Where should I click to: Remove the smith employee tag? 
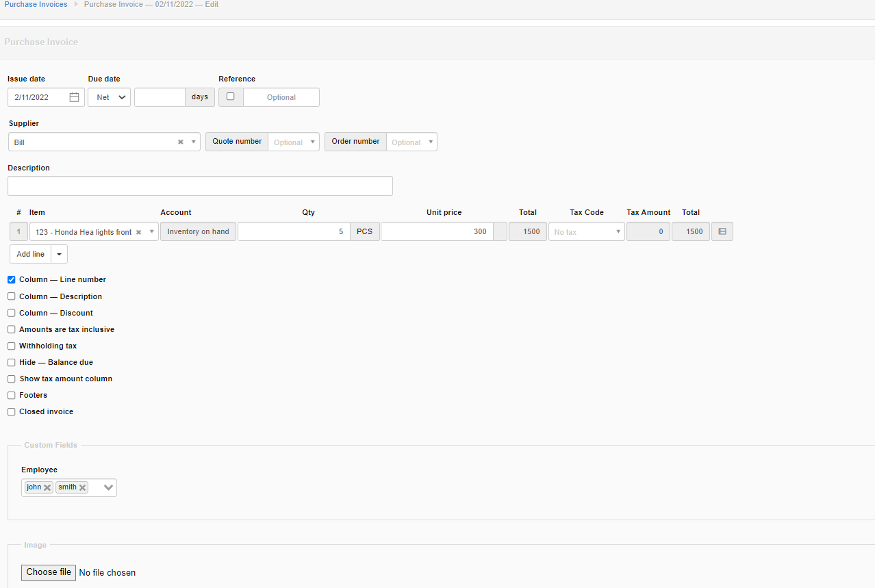coord(83,487)
